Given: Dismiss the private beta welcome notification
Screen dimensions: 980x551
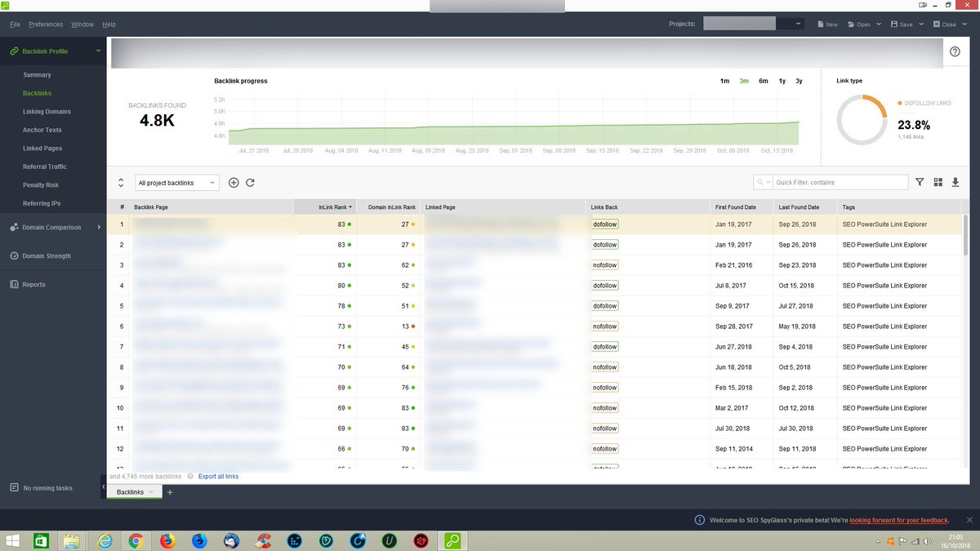Looking at the screenshot, I should (x=969, y=520).
